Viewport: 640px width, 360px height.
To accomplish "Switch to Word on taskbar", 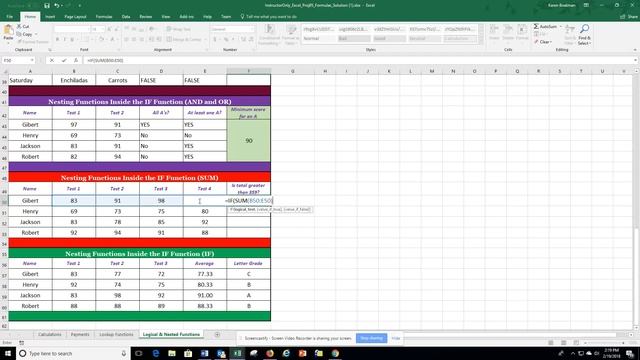I will [x=204, y=353].
